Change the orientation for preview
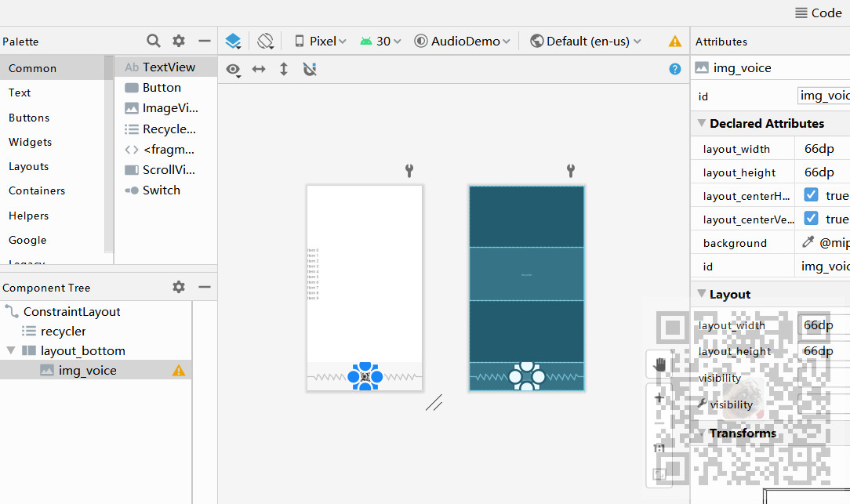850x504 pixels. [266, 42]
